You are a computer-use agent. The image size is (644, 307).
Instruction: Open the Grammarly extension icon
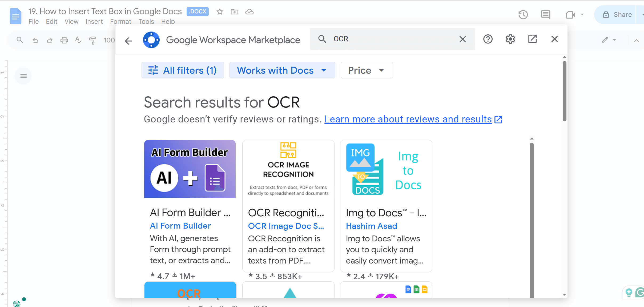(x=640, y=293)
